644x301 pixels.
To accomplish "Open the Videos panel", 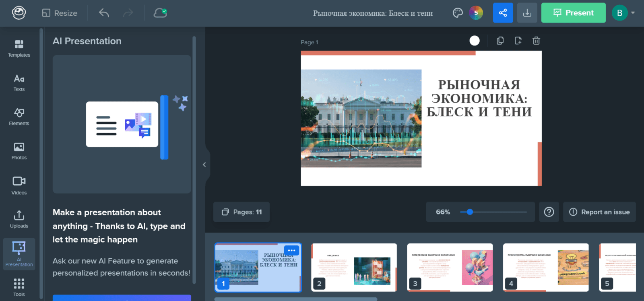I will click(19, 186).
